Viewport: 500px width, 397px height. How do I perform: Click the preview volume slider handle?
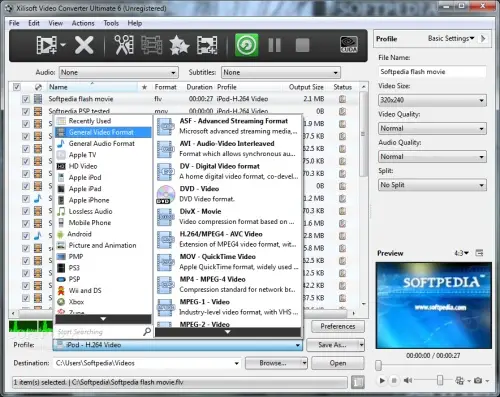point(440,380)
